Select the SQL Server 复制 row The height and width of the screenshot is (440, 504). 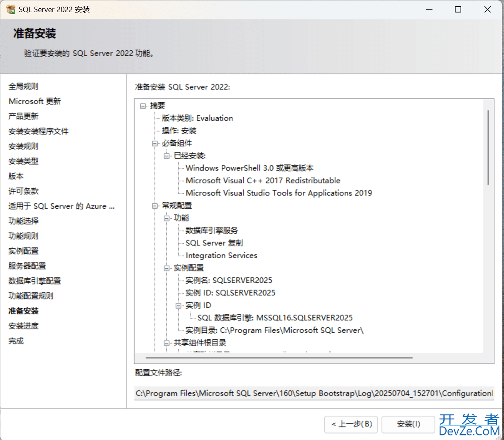214,243
